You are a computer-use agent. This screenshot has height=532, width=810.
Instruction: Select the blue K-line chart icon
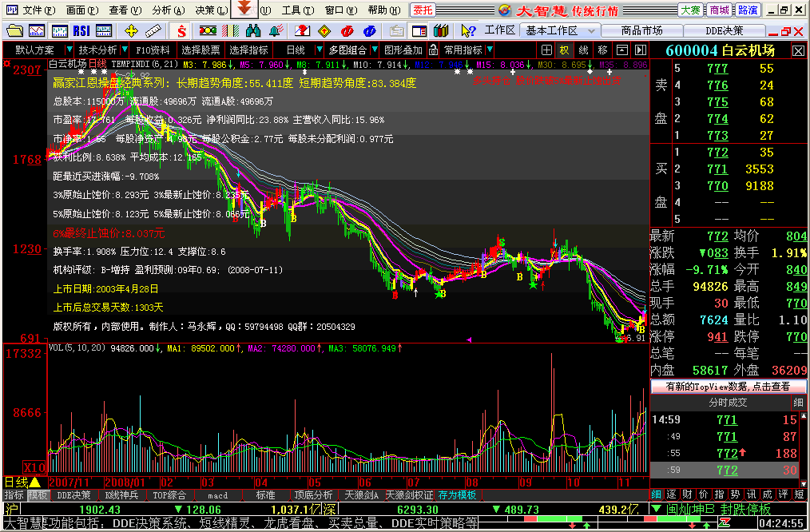60,30
